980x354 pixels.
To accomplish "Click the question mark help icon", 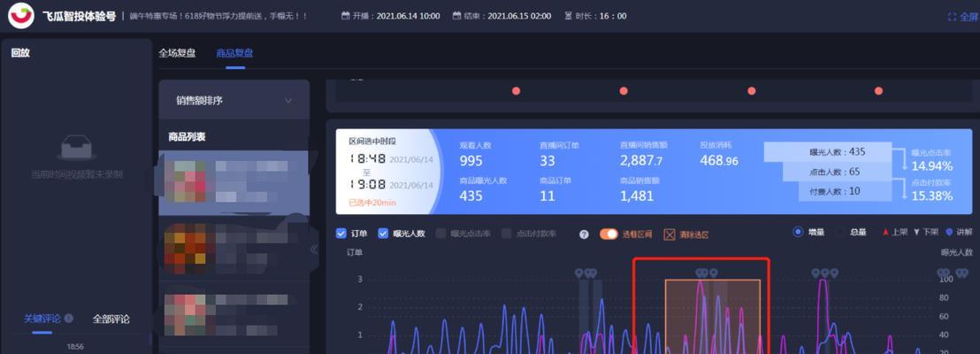I will (x=585, y=234).
